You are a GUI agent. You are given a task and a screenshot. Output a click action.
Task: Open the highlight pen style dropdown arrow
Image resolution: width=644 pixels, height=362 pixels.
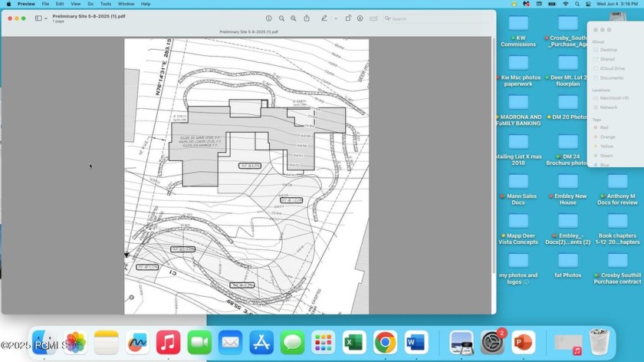coord(335,18)
